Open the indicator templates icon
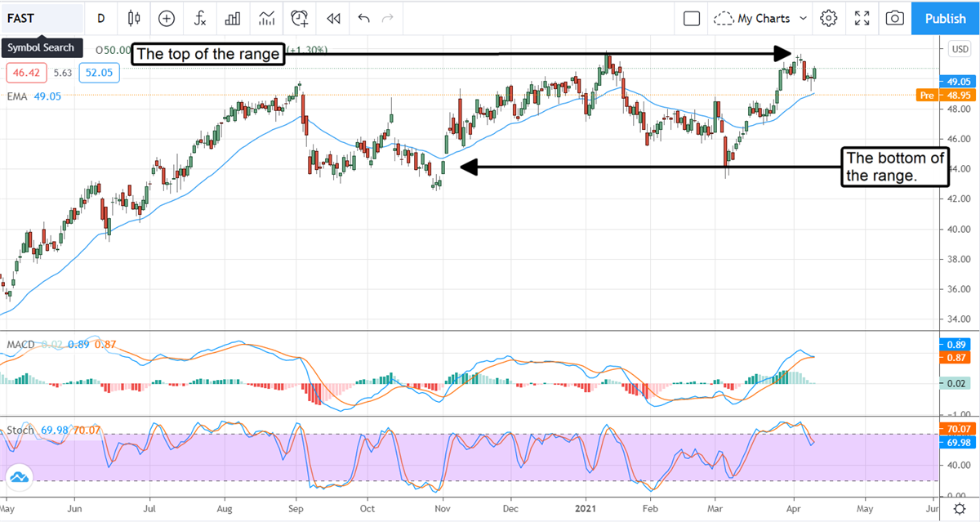Viewport: 980px width, 522px height. pyautogui.click(x=266, y=18)
